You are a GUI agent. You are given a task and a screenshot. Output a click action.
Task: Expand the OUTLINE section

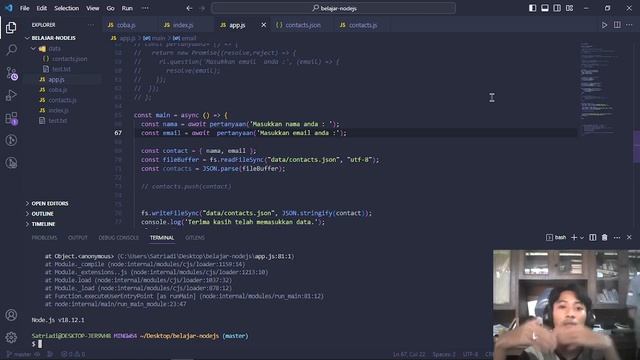[42, 213]
